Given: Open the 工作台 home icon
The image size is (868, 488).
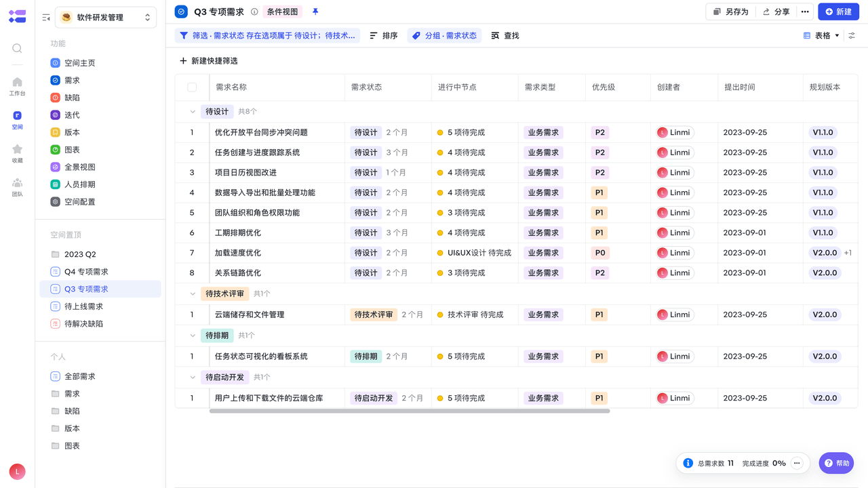Looking at the screenshot, I should click(x=17, y=86).
